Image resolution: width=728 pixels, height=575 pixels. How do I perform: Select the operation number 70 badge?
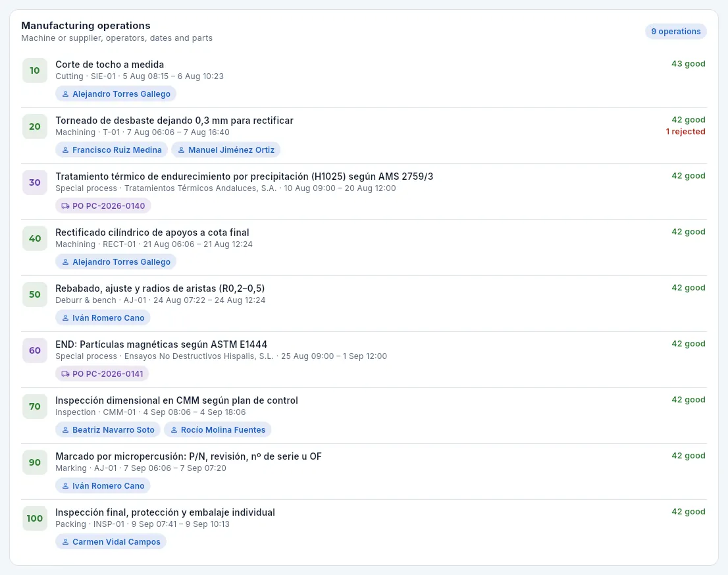(x=35, y=406)
